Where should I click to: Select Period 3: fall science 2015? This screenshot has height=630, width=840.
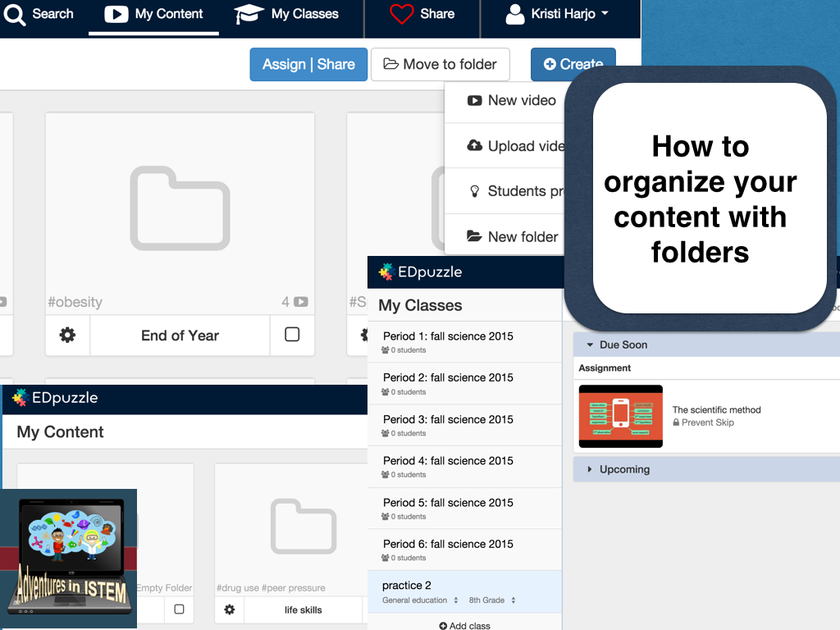pyautogui.click(x=464, y=425)
